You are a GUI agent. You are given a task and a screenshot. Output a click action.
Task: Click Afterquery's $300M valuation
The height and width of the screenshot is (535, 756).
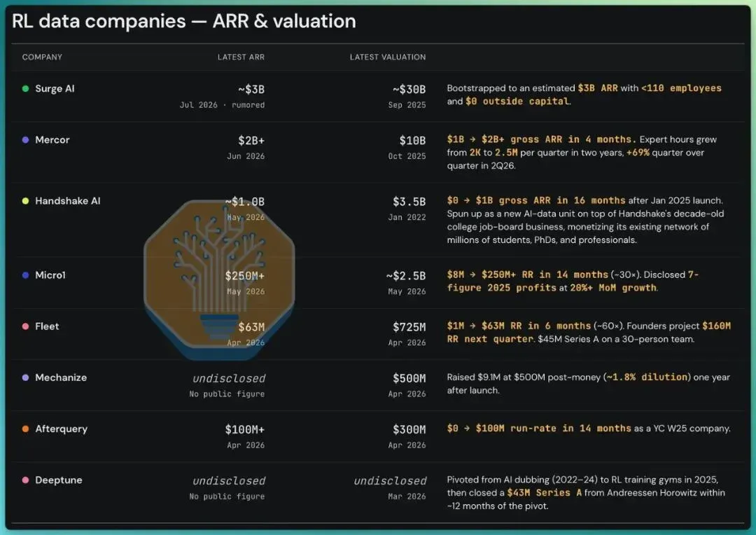tap(409, 429)
